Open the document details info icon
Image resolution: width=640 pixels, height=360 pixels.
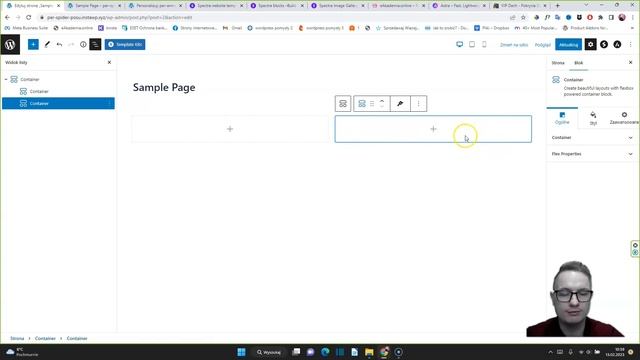pos(83,44)
